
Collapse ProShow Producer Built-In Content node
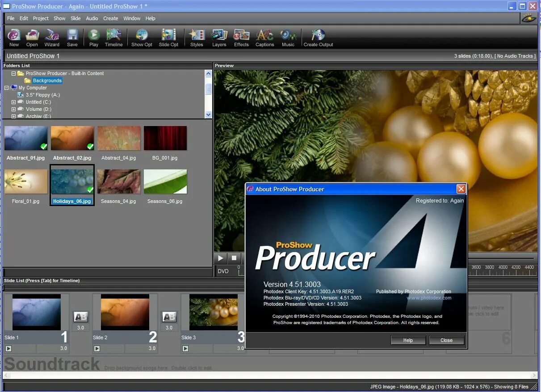[13, 73]
